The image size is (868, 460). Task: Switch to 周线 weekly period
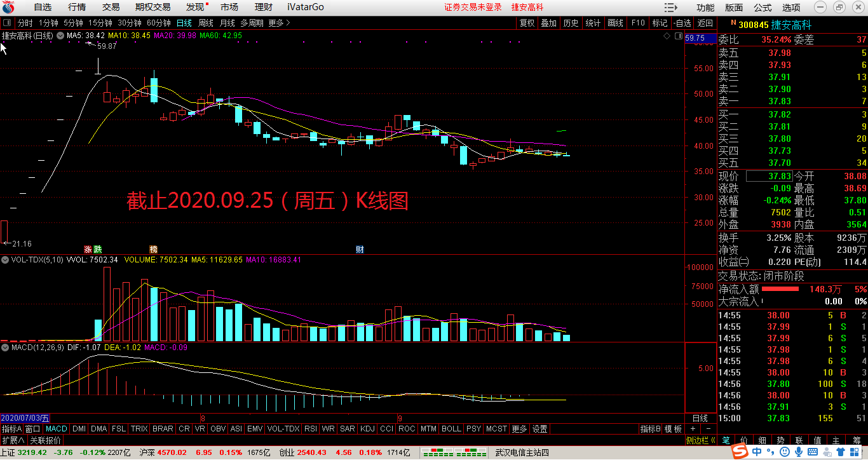click(206, 23)
